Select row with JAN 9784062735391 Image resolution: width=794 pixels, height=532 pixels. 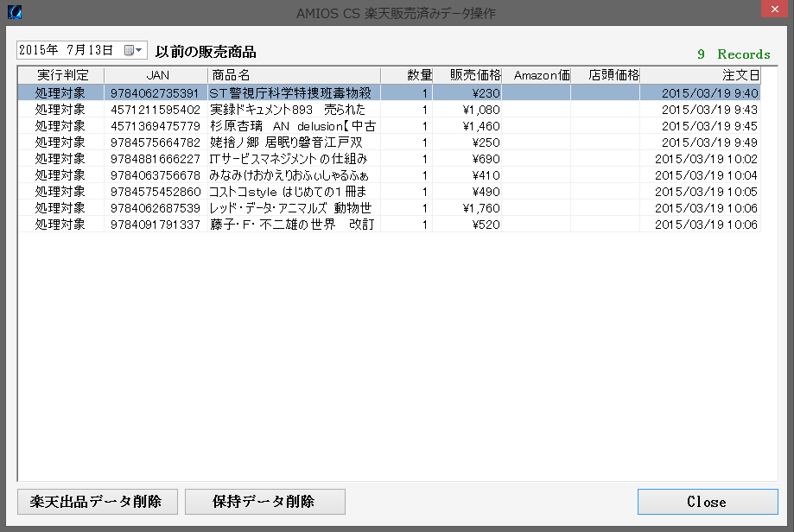tap(389, 92)
